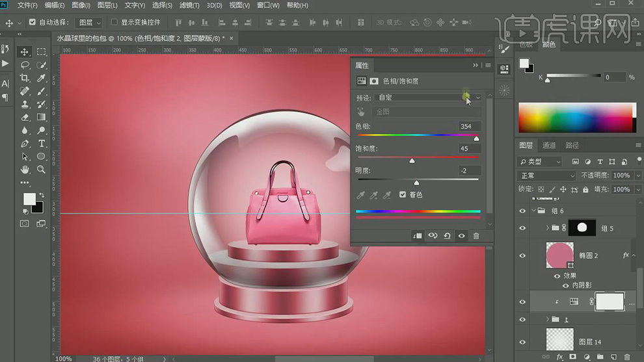Image resolution: width=644 pixels, height=362 pixels.
Task: Delete adjustment using Properties trash icon
Action: pyautogui.click(x=476, y=236)
